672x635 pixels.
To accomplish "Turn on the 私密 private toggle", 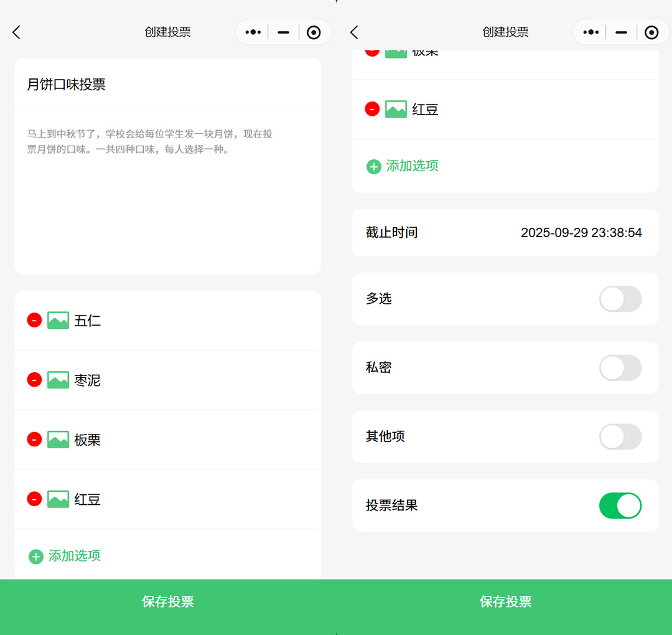I will pos(620,368).
